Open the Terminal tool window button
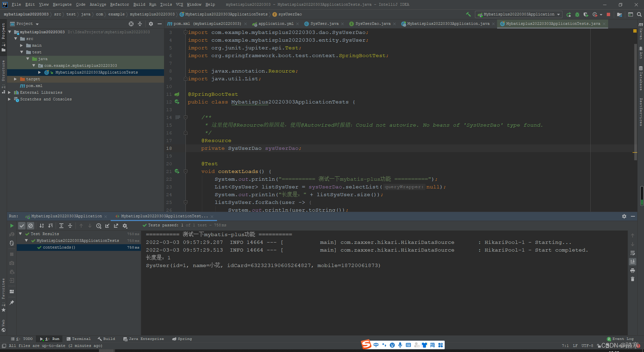 [78, 339]
